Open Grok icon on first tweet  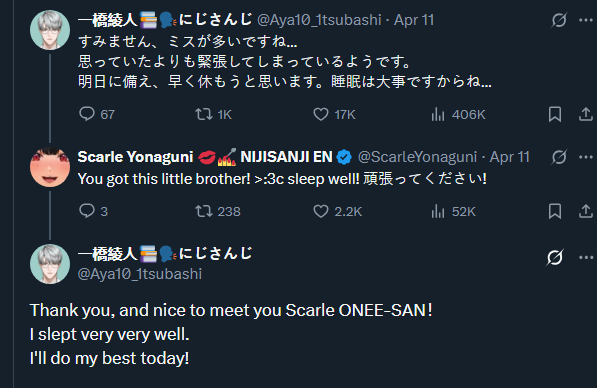pyautogui.click(x=559, y=20)
